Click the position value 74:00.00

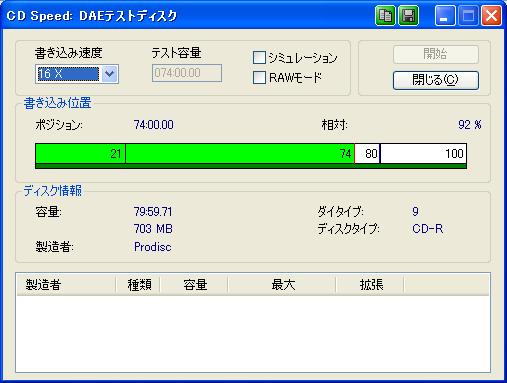[x=153, y=125]
